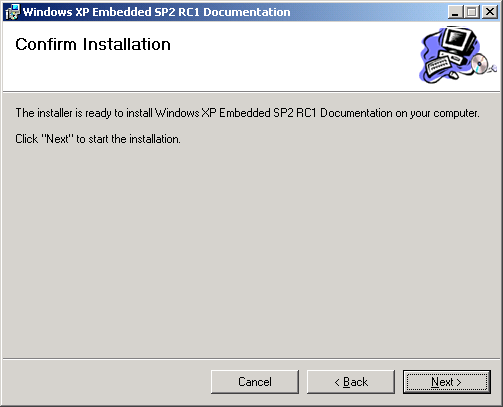Viewport: 503px width, 407px height.
Task: Click the mouse in the banner graphic
Action: tap(453, 75)
